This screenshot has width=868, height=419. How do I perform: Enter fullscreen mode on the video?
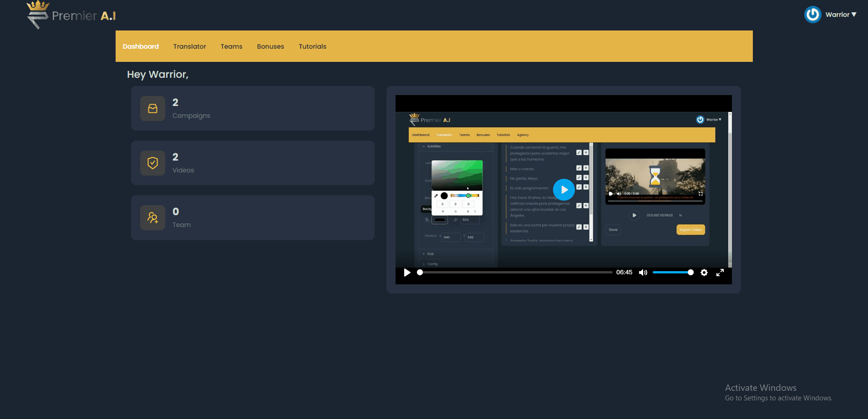click(x=720, y=273)
